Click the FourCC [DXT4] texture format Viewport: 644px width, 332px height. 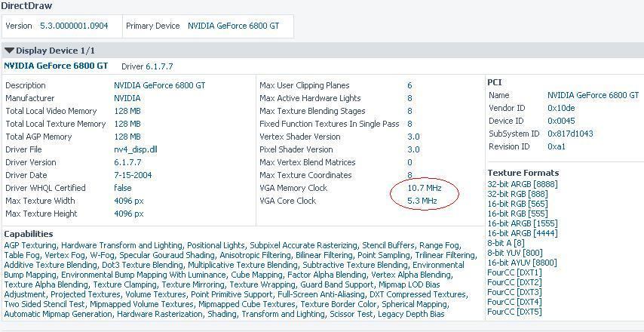click(514, 302)
